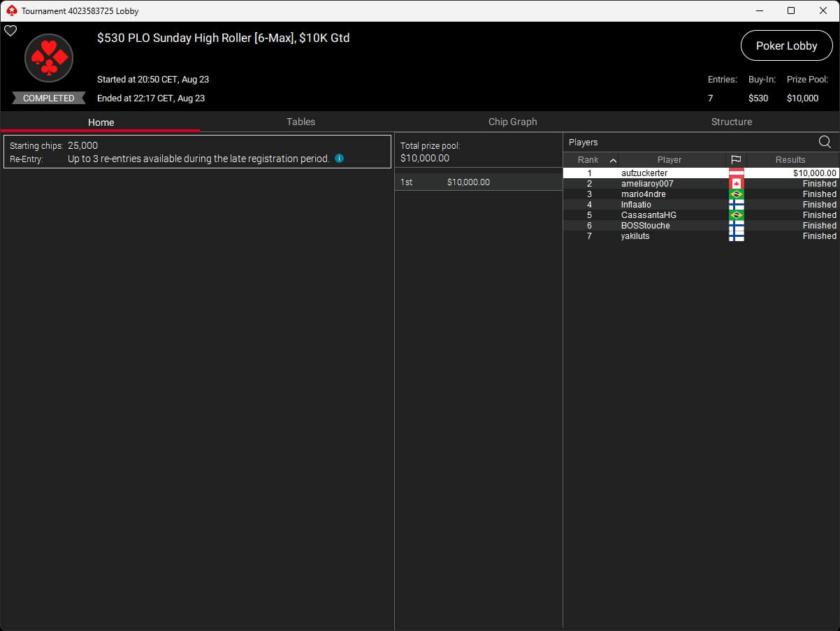The image size is (840, 631).
Task: Click the Poker Lobby button
Action: (x=786, y=45)
